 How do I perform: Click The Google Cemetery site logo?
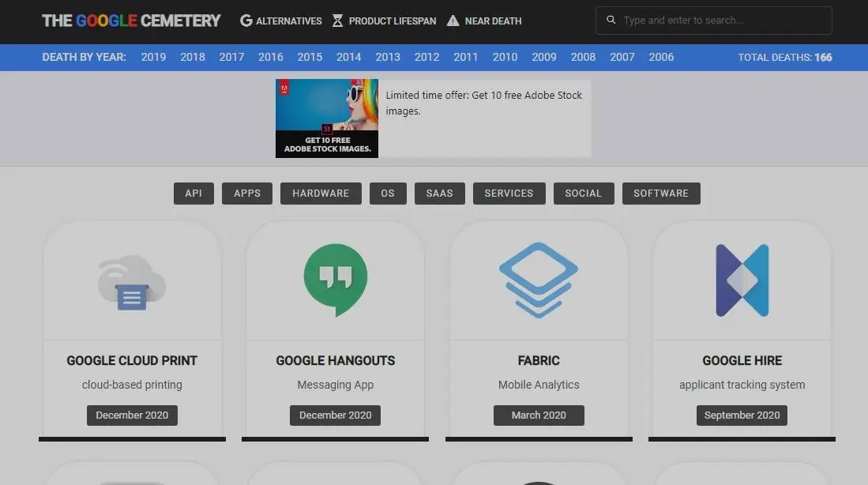coord(131,21)
